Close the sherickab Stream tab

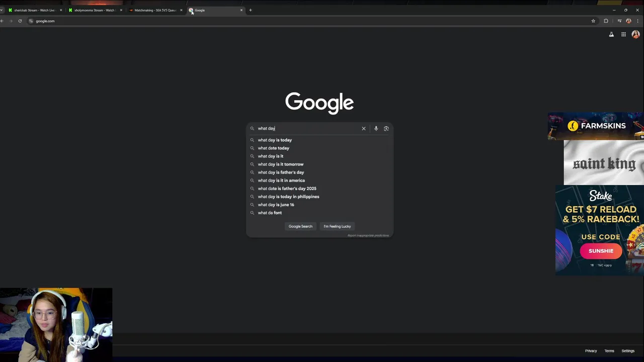61,10
